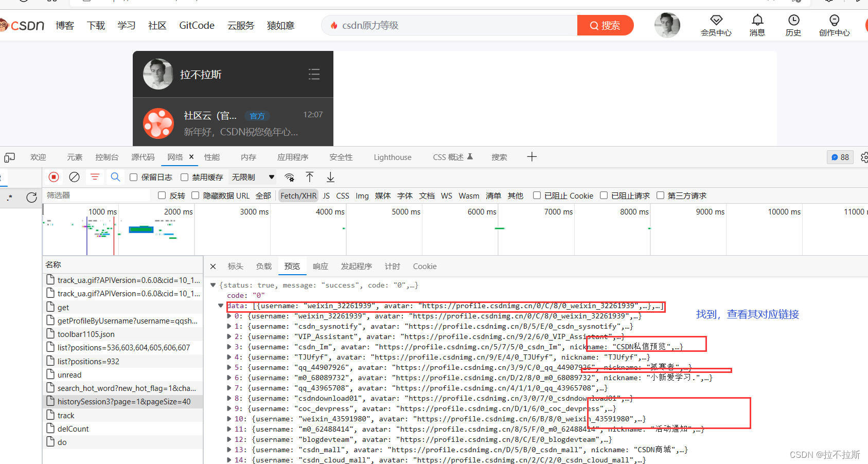Click the 筛选器 filter input
Screen dimensions: 868x464
(97, 195)
